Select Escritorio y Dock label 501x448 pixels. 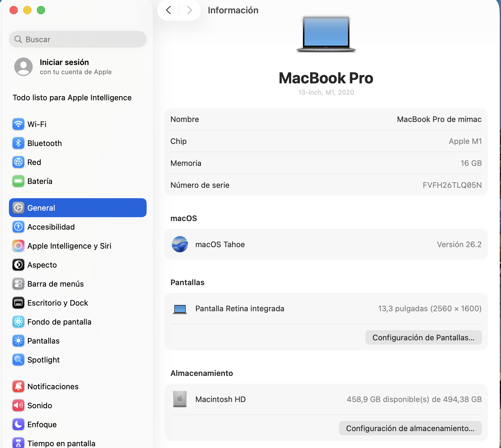click(58, 303)
